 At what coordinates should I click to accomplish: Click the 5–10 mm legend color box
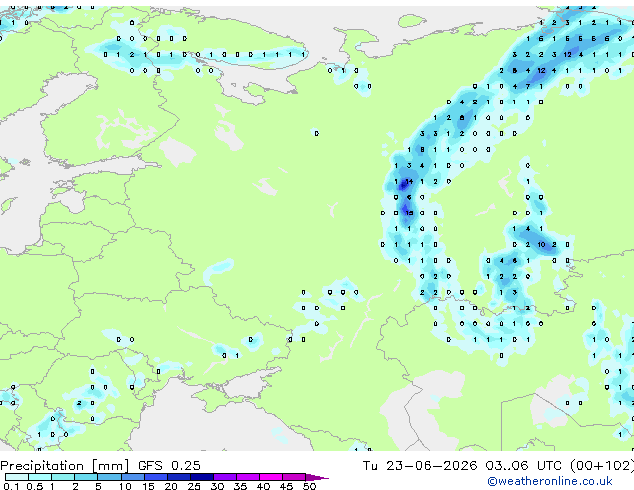(x=109, y=477)
